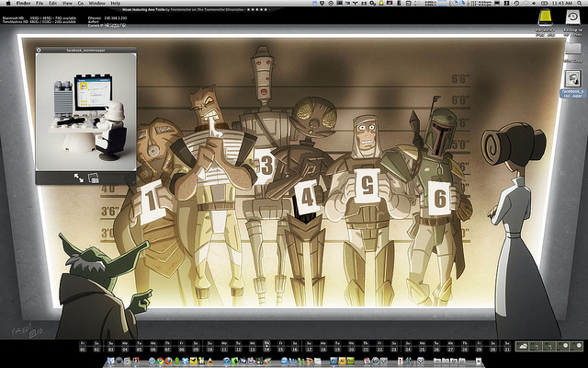
Task: Click the Lego stormtrooper preview image
Action: coord(85,112)
